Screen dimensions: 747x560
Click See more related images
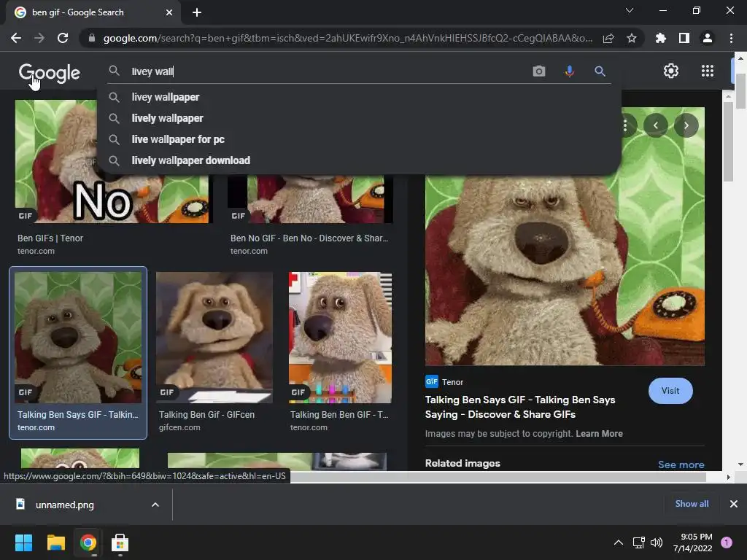[x=681, y=464]
